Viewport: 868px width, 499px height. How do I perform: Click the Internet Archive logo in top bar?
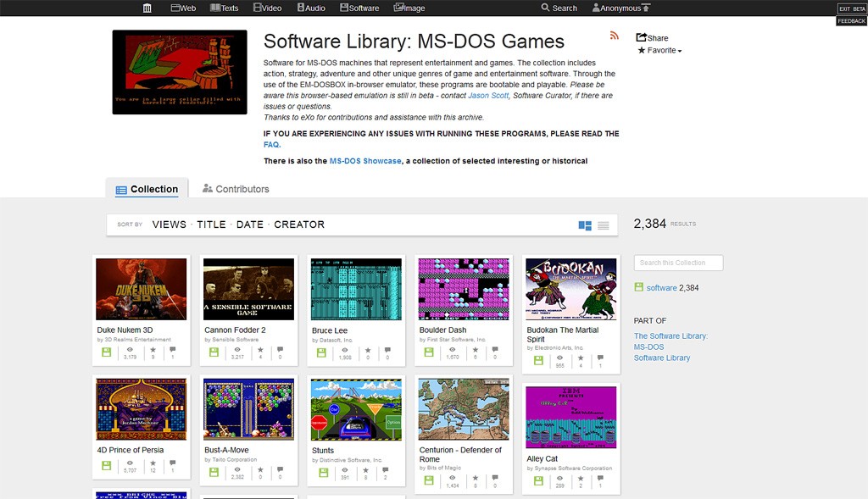[x=147, y=8]
